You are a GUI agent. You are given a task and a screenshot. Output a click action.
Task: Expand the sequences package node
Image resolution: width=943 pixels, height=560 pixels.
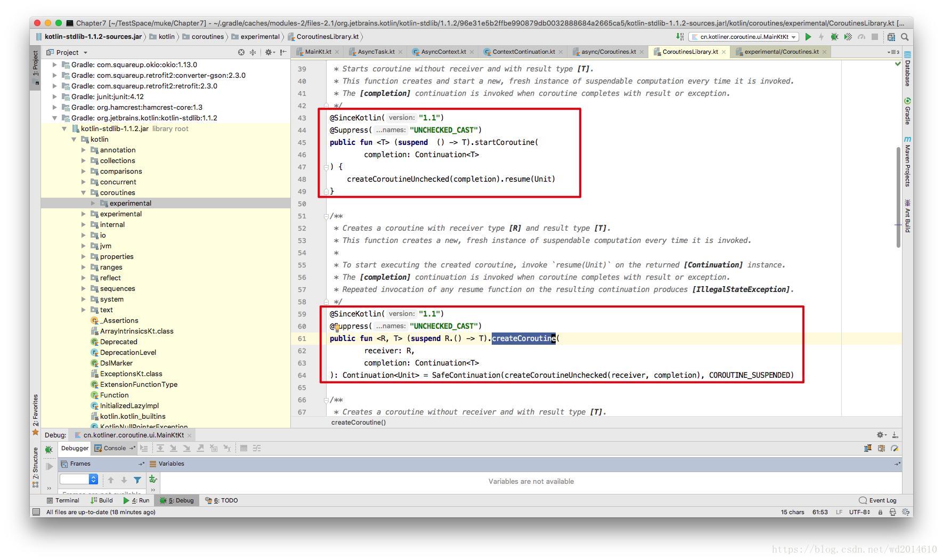point(84,289)
